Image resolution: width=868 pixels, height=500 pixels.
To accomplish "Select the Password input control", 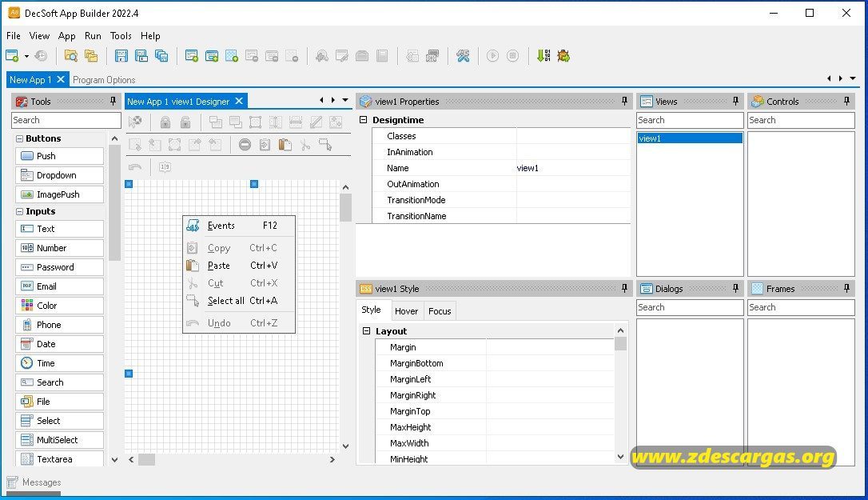I will click(60, 267).
